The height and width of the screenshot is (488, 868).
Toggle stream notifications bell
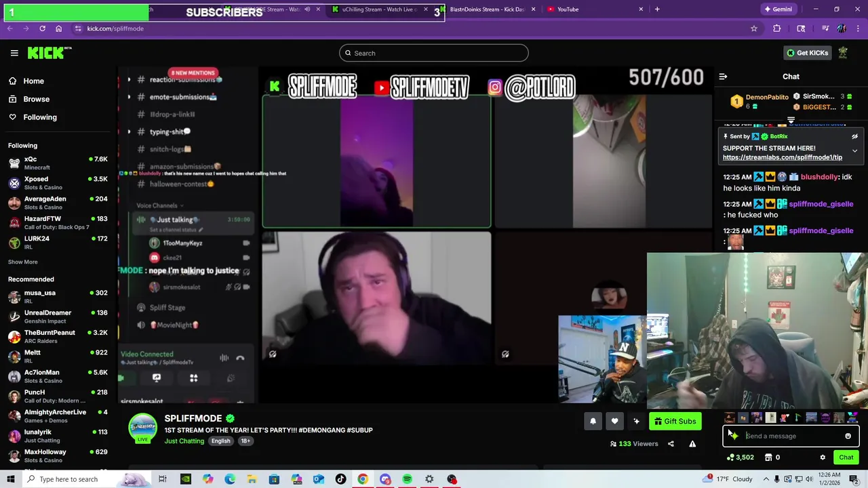(593, 421)
